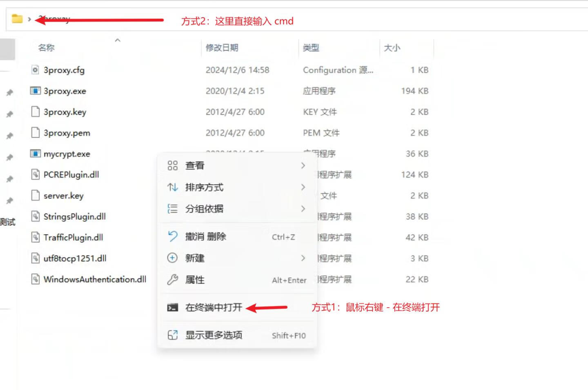Image resolution: width=588 pixels, height=390 pixels.
Task: Click the mycrypt.exe application icon
Action: [36, 154]
